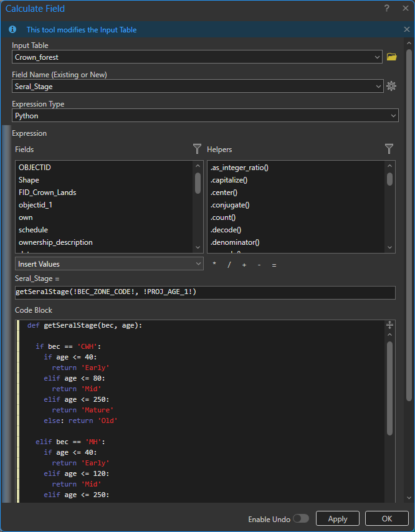The height and width of the screenshot is (532, 415).
Task: Click the code block expand/resize icon
Action: pyautogui.click(x=389, y=325)
